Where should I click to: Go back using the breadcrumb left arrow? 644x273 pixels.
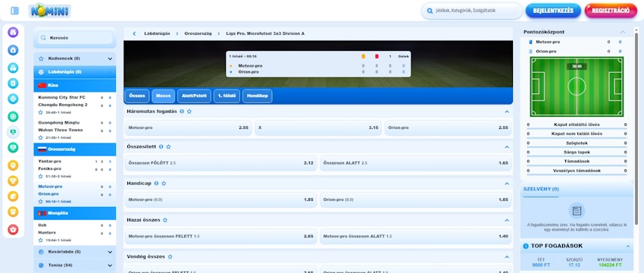click(134, 33)
